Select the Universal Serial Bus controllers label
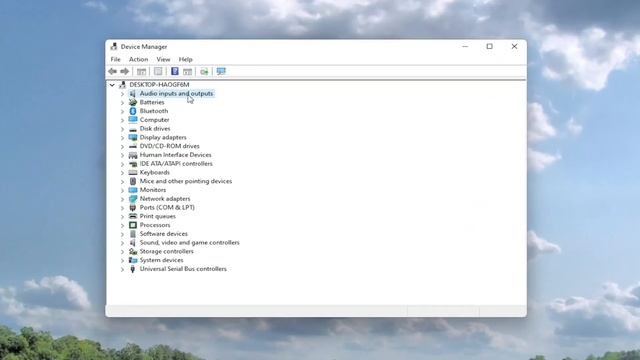Screen dimensions: 640x360 pos(183,269)
